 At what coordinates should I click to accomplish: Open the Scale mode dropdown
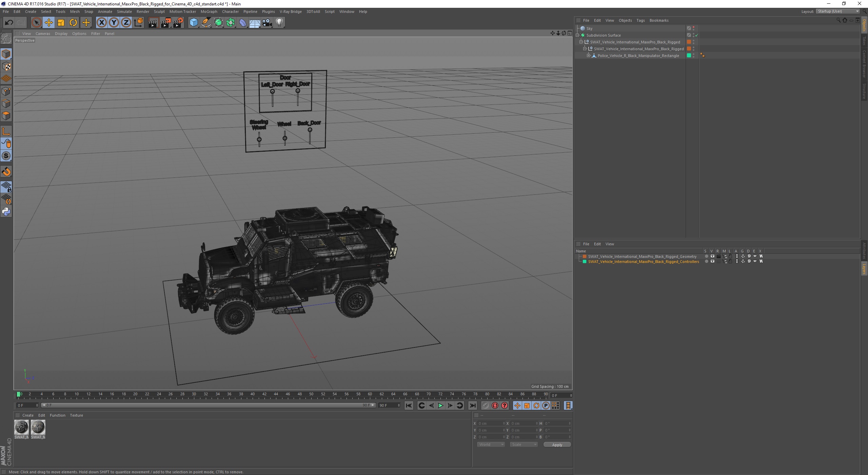524,444
